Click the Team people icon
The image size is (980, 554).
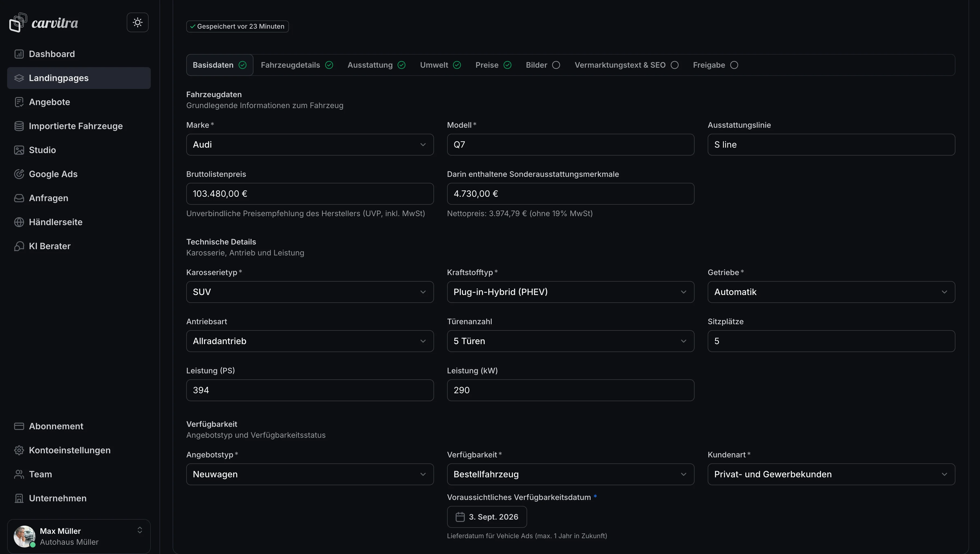point(19,474)
